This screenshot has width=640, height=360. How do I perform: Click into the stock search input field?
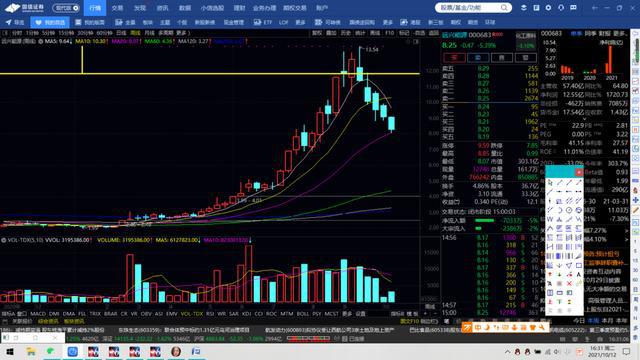coord(468,7)
